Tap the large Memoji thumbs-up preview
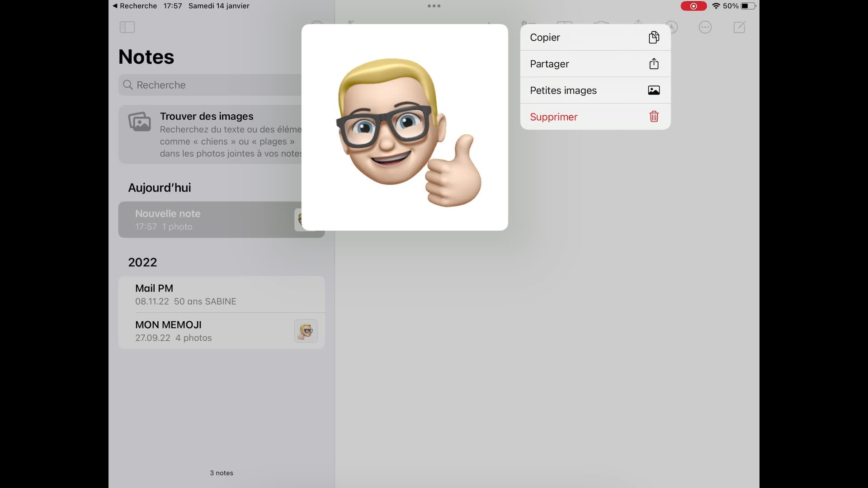The height and width of the screenshot is (488, 868). click(405, 127)
